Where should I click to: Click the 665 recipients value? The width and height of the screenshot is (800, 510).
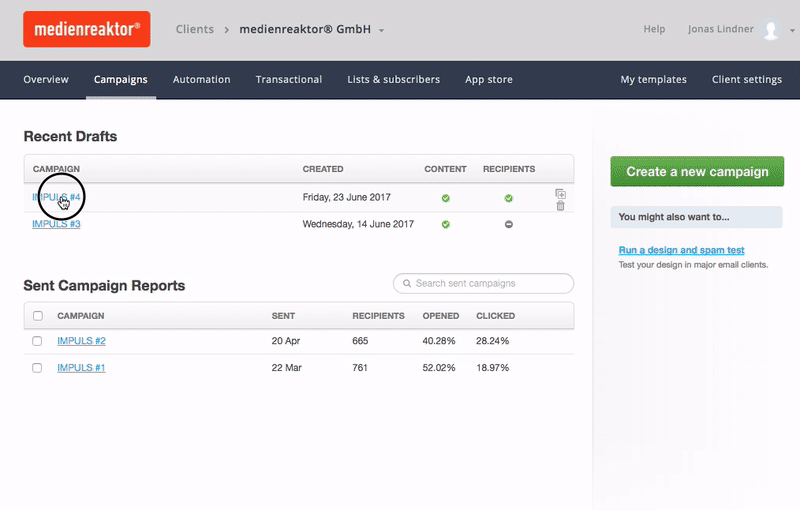tap(360, 341)
